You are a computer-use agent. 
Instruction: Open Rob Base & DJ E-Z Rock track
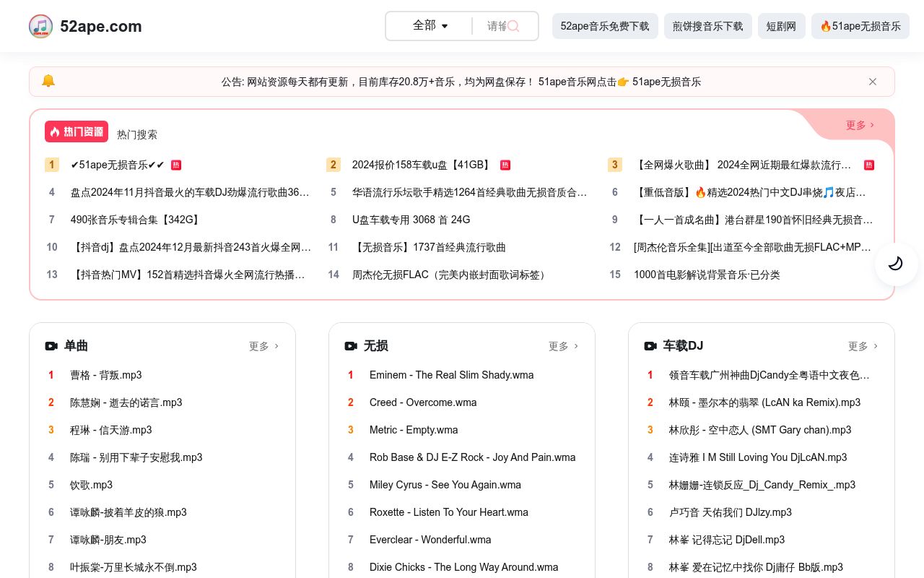(473, 457)
